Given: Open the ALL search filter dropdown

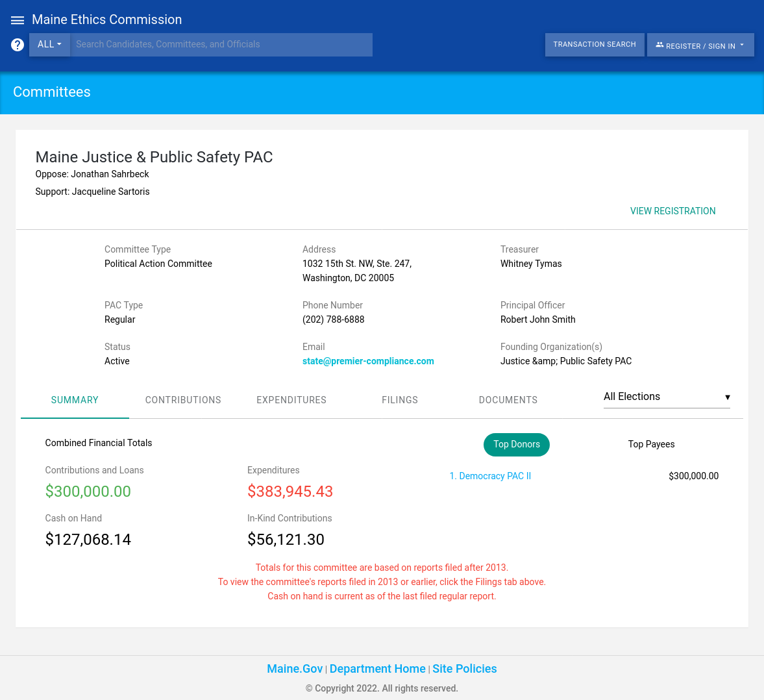Looking at the screenshot, I should [50, 44].
